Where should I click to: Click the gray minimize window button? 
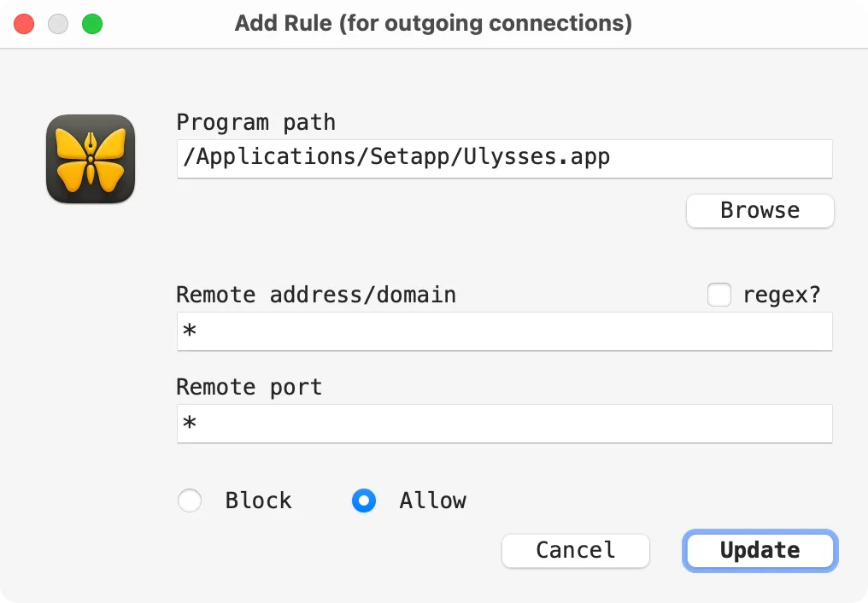[x=58, y=24]
